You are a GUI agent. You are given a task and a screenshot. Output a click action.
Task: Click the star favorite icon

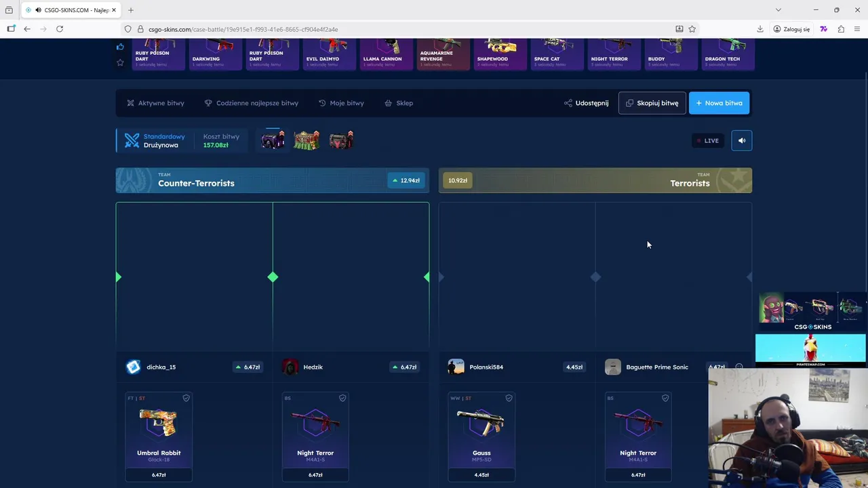tap(120, 62)
